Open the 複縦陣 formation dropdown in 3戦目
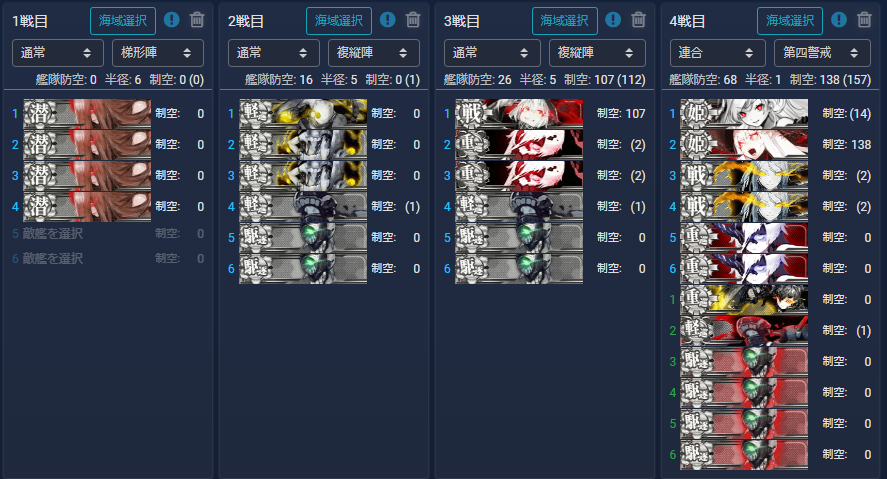Viewport: 887px width, 479px height. coord(597,53)
